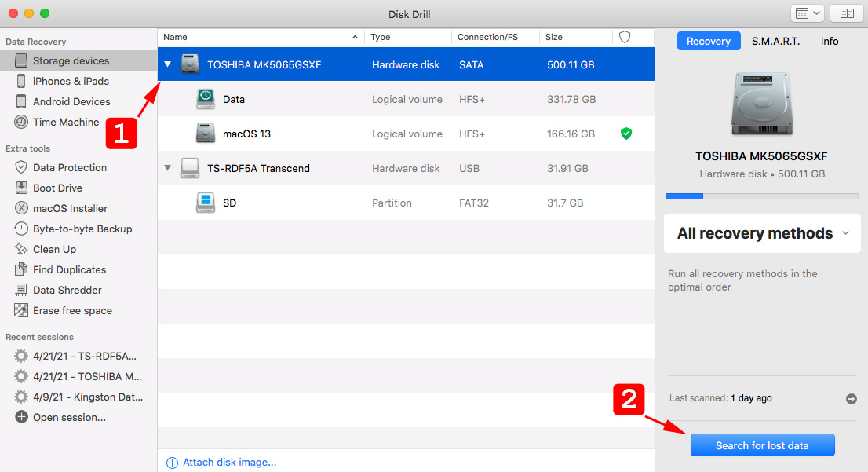Click the disk usage progress bar

pos(762,196)
